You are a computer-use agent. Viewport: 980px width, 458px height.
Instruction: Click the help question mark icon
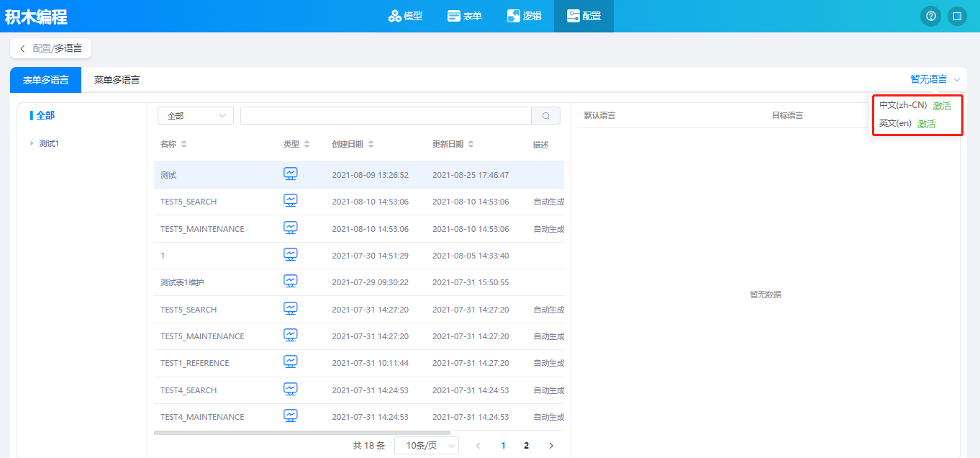930,16
